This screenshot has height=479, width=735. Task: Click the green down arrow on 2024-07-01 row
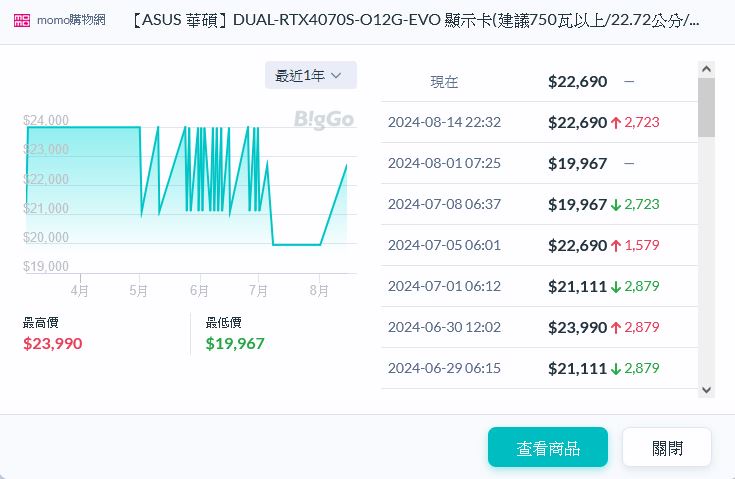coord(616,286)
